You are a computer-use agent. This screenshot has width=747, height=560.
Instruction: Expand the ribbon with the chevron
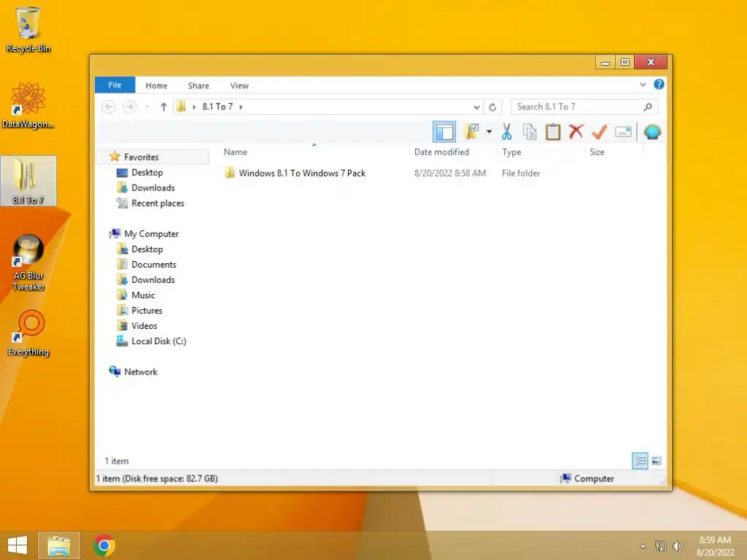pos(643,85)
